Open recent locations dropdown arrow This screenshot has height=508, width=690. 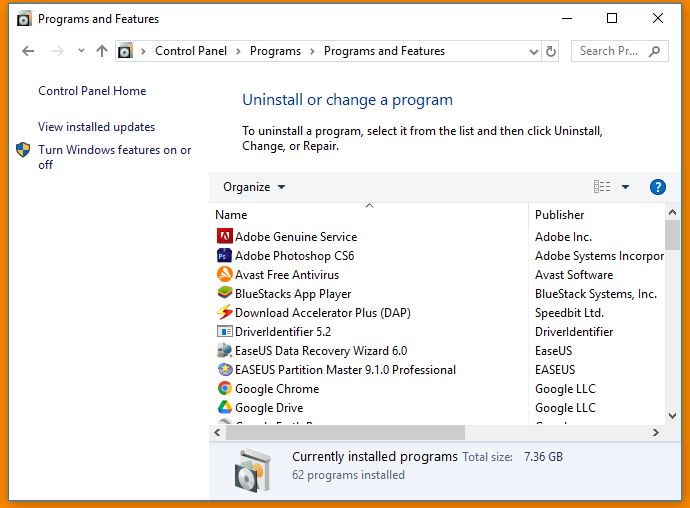(x=81, y=51)
